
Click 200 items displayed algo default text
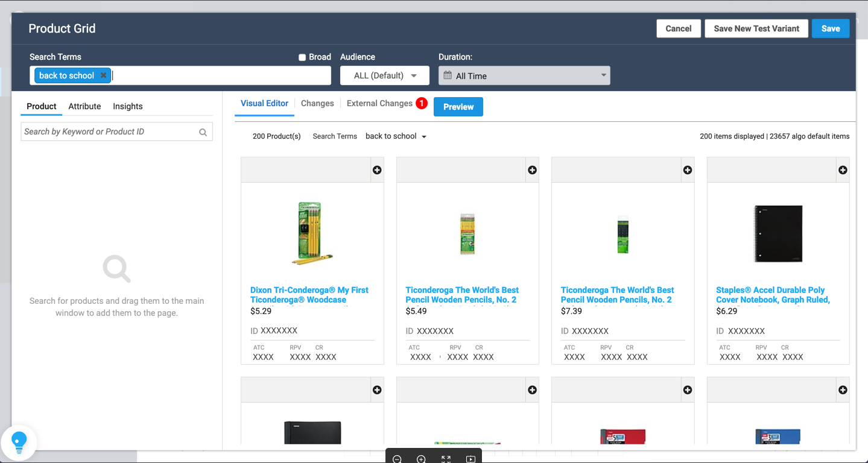tap(775, 136)
